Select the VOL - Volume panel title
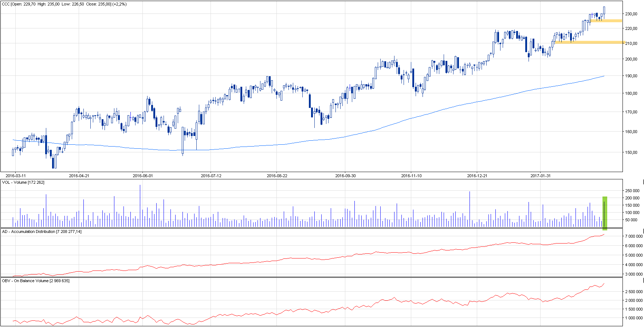This screenshot has height=327, width=644. [23, 182]
